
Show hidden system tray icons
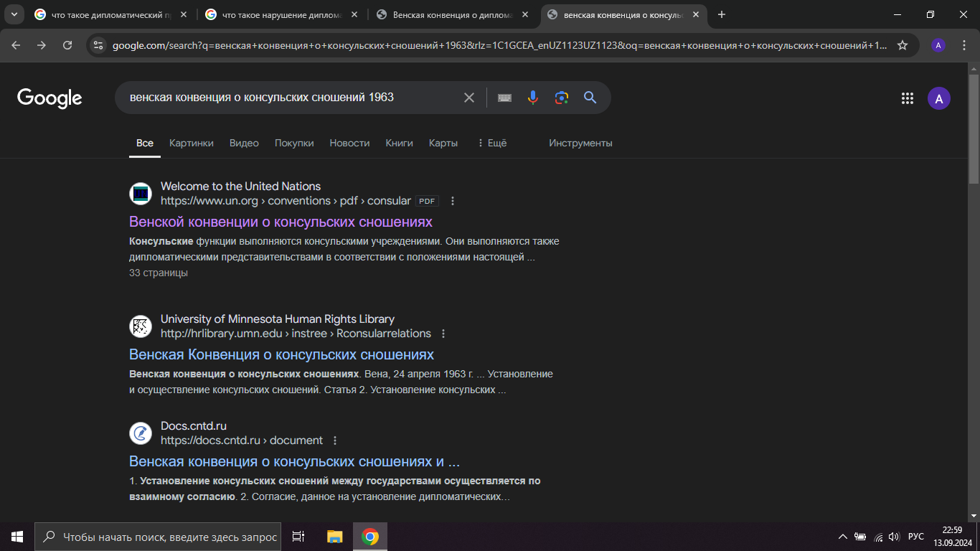843,537
